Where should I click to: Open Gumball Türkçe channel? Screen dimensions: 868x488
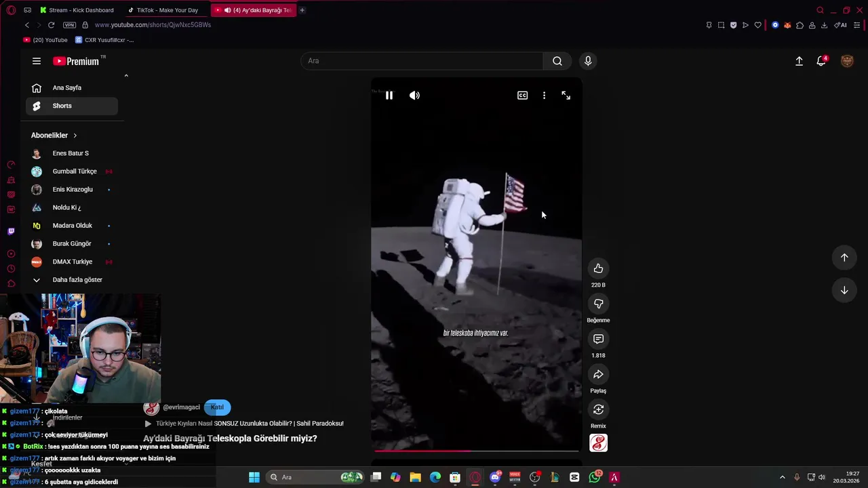[x=72, y=171]
